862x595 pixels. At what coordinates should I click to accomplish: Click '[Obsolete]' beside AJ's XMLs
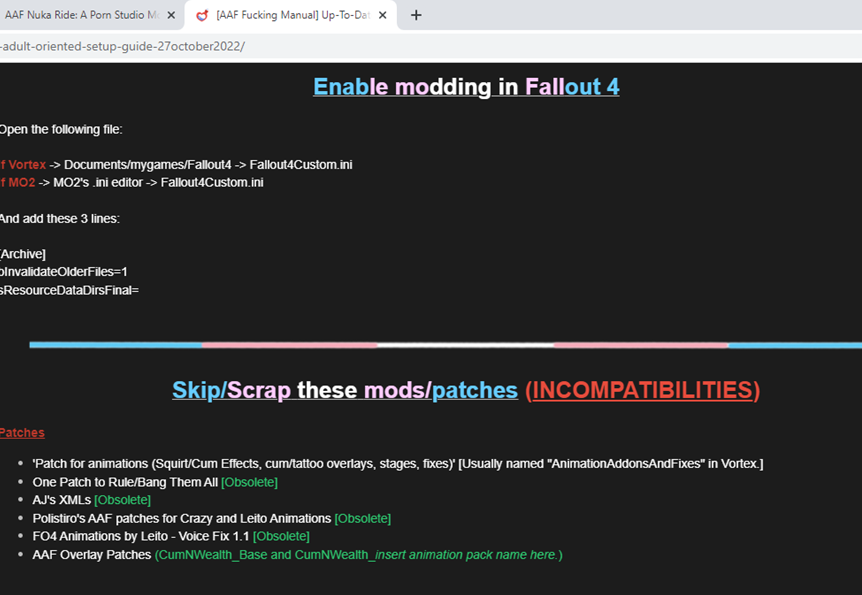122,499
